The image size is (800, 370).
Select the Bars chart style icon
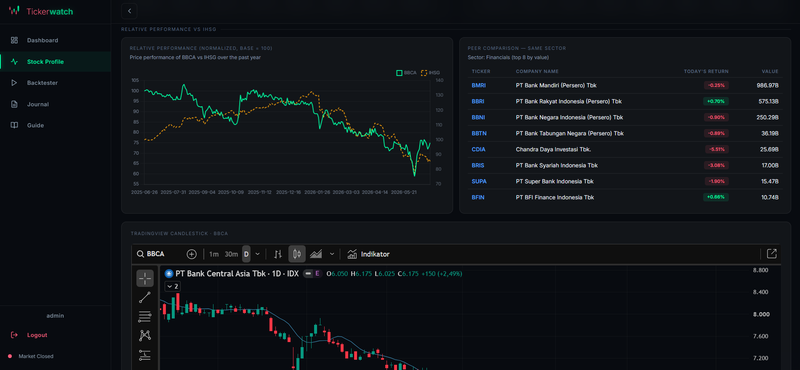point(278,254)
